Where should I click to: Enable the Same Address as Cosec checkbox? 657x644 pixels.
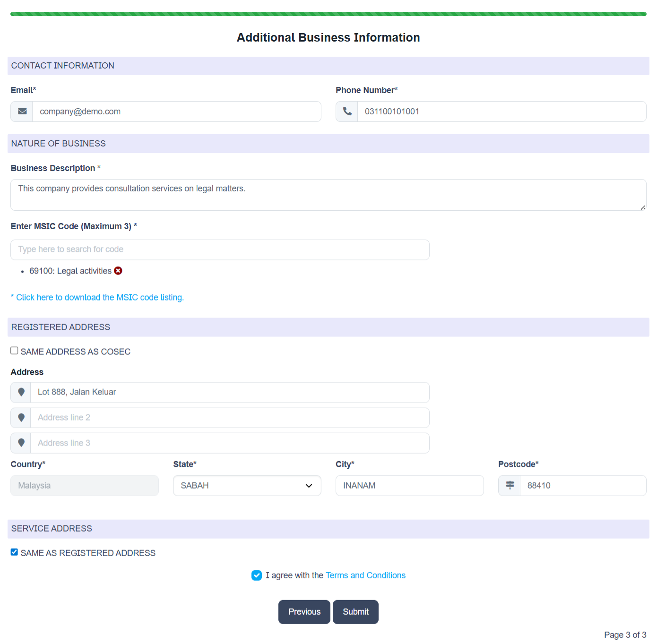pyautogui.click(x=15, y=351)
